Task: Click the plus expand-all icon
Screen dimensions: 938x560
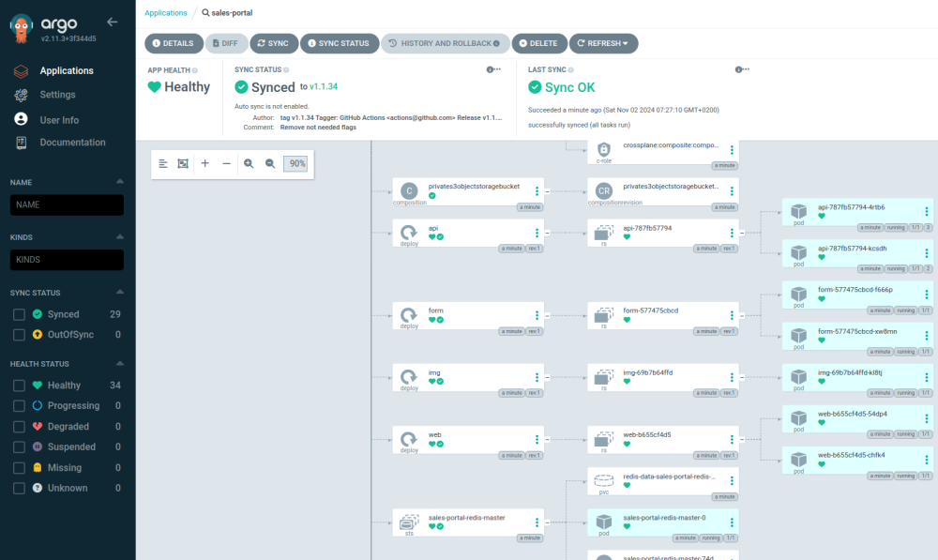Action: click(204, 163)
